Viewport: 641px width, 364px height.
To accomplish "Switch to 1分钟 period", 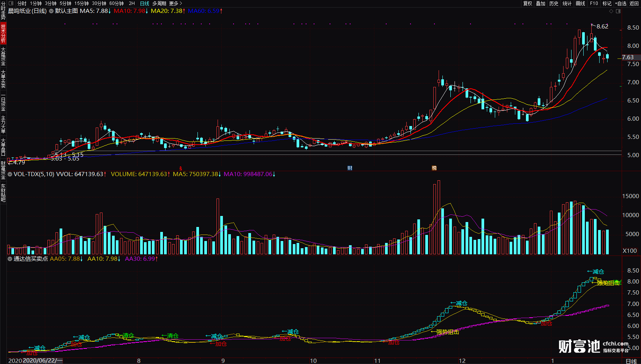I will [36, 3].
